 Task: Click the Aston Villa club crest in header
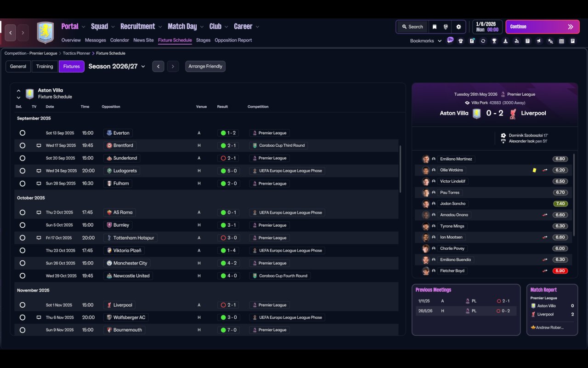[x=45, y=33]
